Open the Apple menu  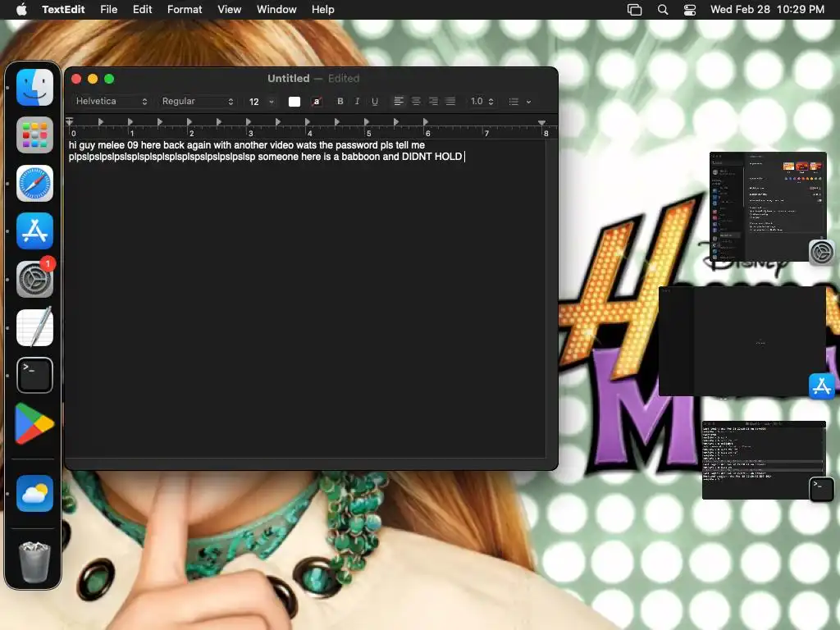click(21, 9)
